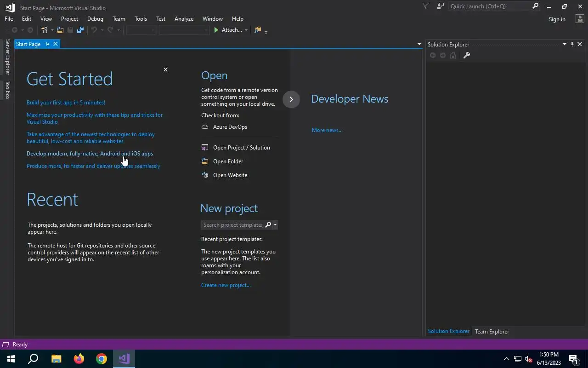Launch Google Chrome from taskbar
Screen dimensions: 588x368
pyautogui.click(x=101, y=359)
